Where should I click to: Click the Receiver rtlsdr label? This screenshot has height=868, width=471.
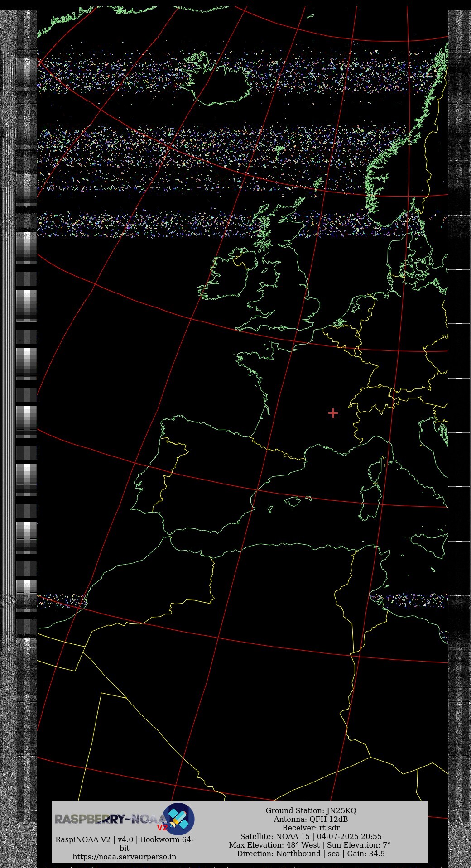pos(311,828)
